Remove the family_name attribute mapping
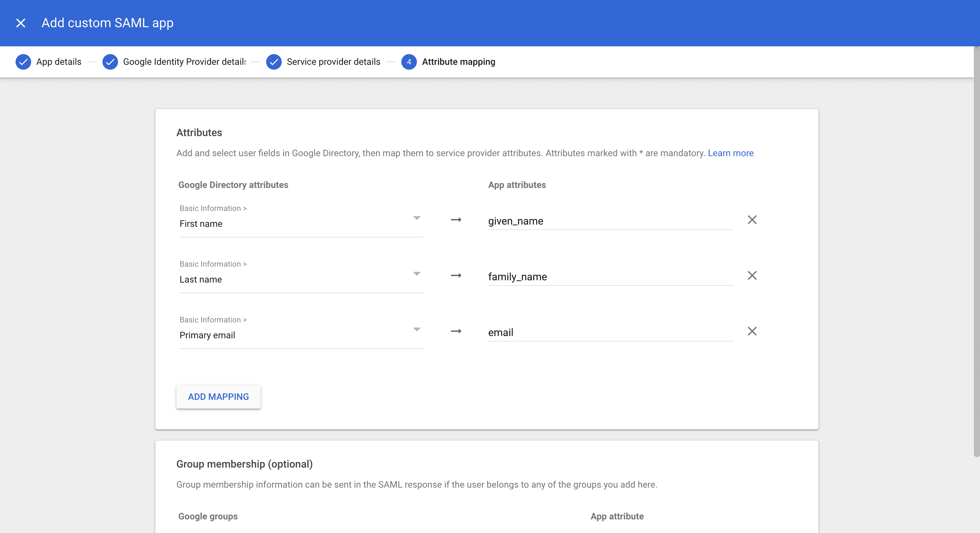The image size is (980, 533). pyautogui.click(x=752, y=276)
